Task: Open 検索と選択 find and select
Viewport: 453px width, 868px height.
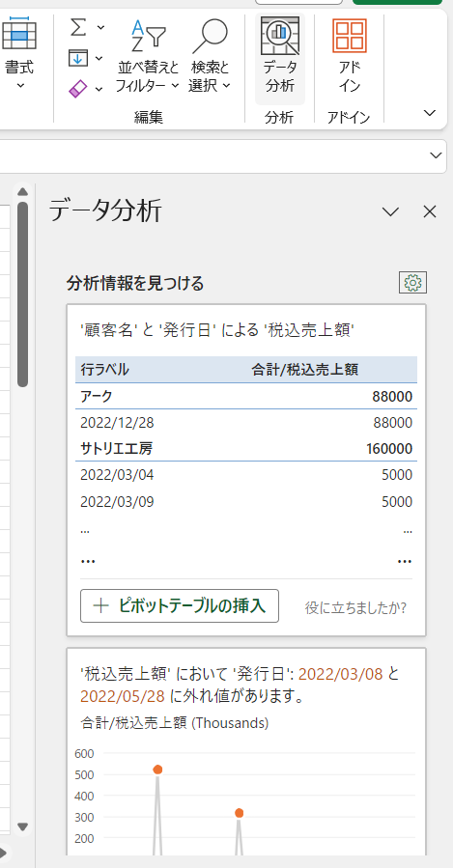Action: (210, 55)
